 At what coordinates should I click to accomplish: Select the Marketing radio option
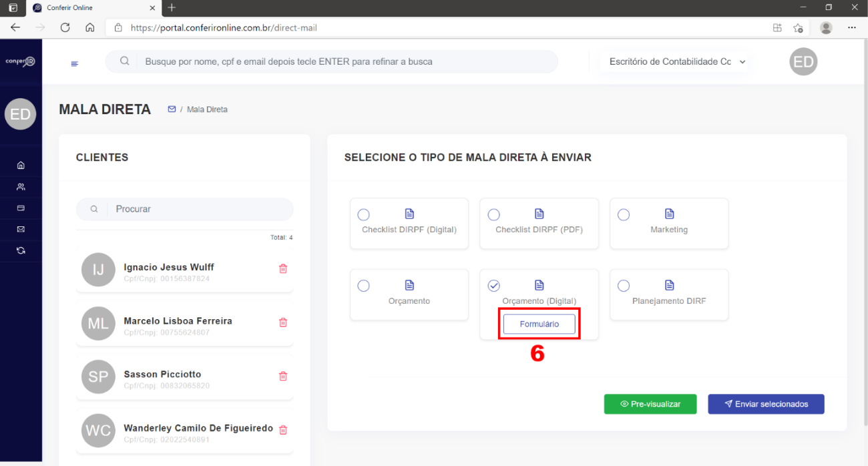623,214
